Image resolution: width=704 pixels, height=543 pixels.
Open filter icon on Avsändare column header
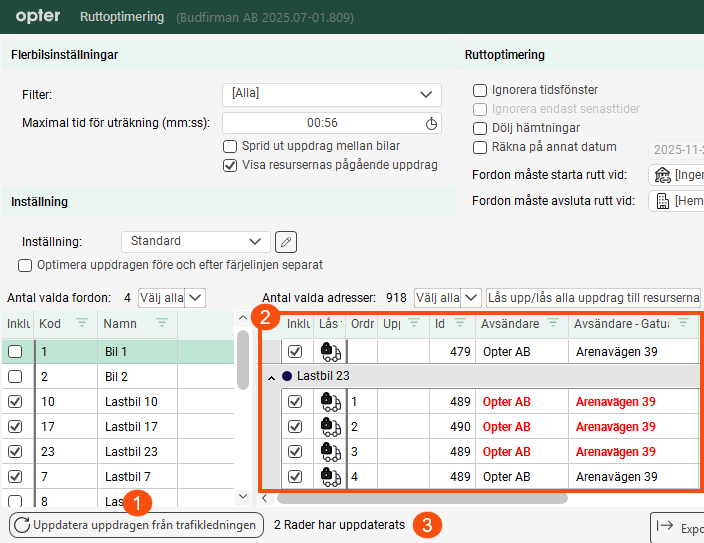(x=552, y=323)
